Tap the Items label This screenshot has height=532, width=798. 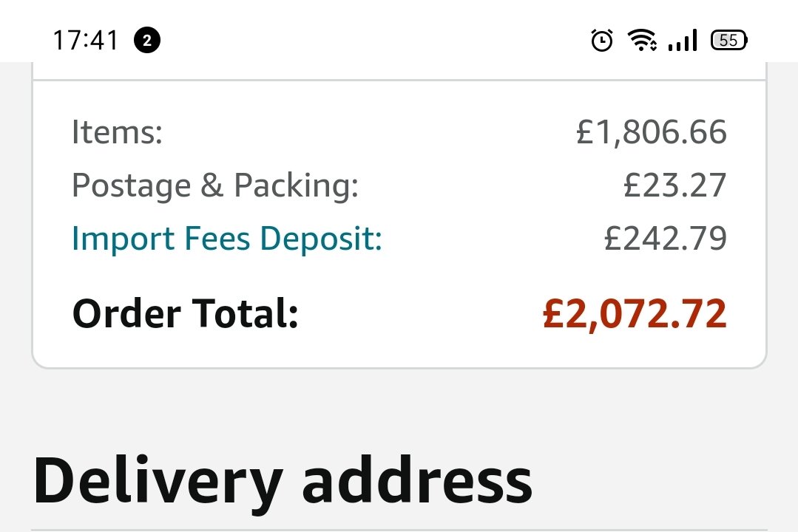(117, 132)
